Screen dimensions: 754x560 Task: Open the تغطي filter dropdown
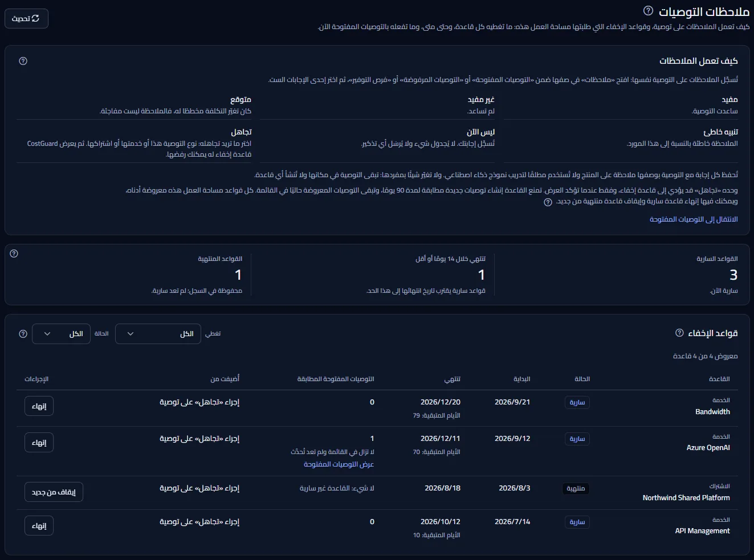pyautogui.click(x=158, y=334)
